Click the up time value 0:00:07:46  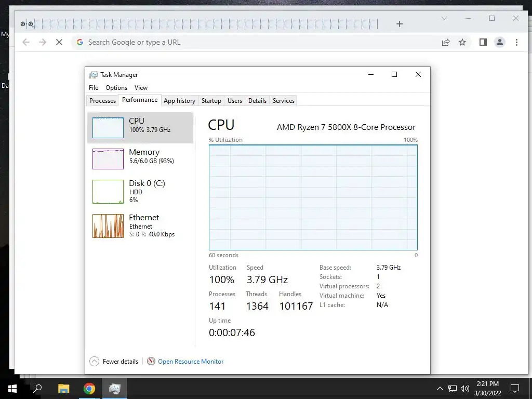(x=232, y=332)
